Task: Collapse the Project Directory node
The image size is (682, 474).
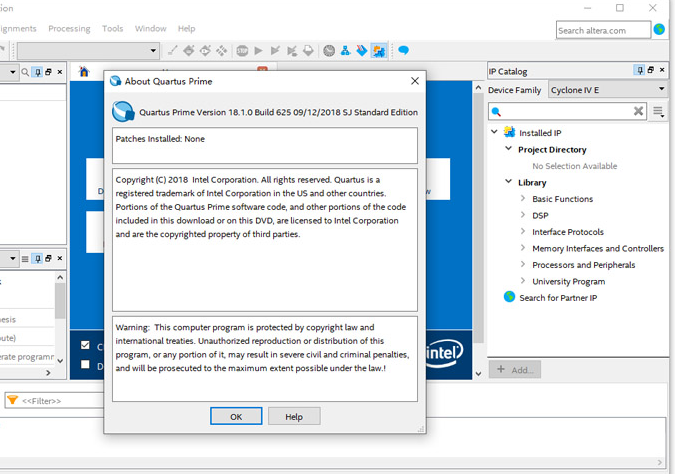Action: (508, 148)
